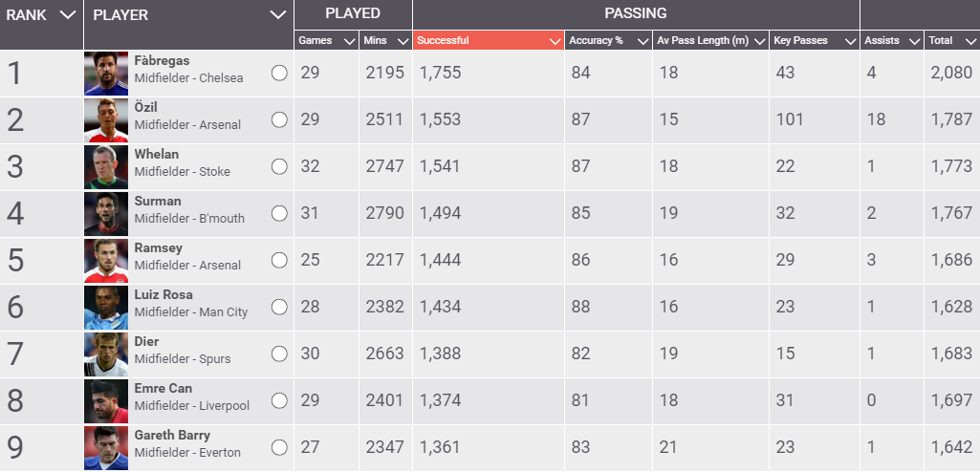Select the radio button for Whelan

point(279,167)
